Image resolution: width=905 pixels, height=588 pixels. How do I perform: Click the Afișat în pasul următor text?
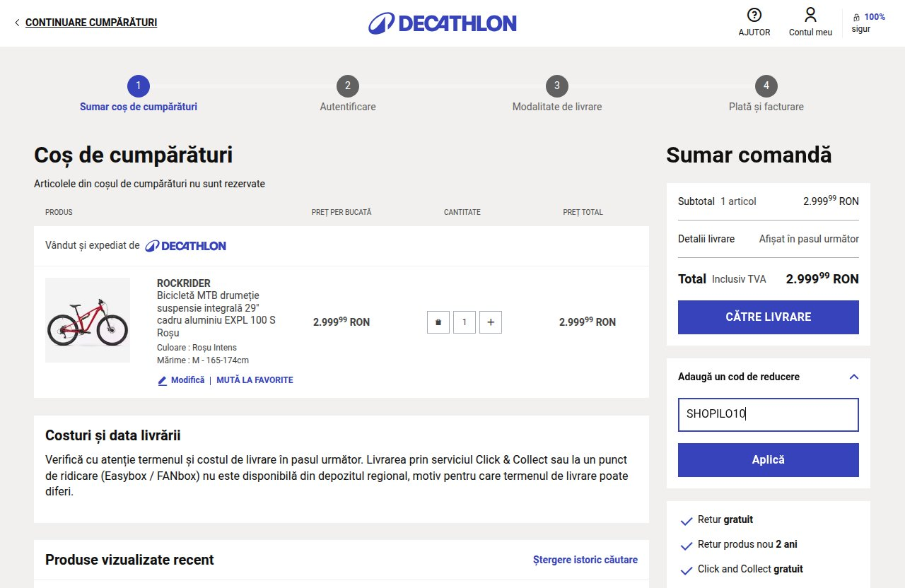(x=809, y=239)
